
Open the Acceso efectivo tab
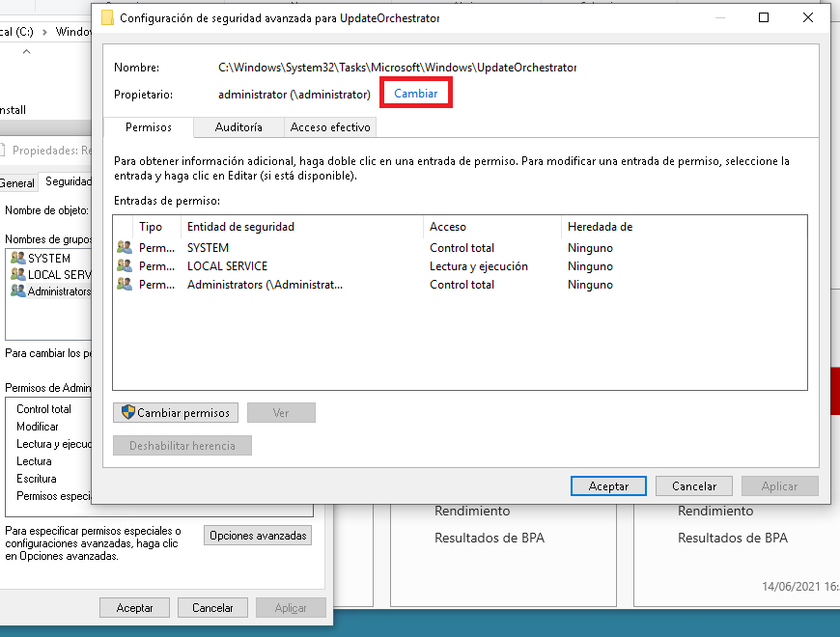[x=330, y=127]
